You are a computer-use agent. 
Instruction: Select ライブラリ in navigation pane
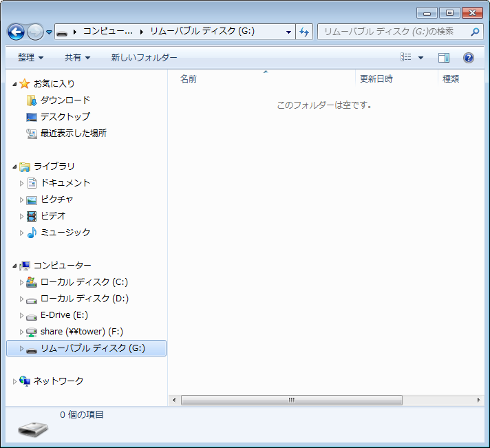pyautogui.click(x=54, y=167)
